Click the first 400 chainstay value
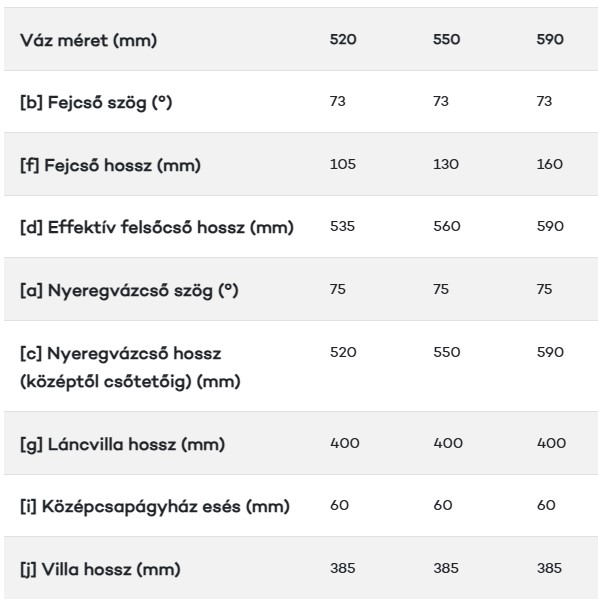 pyautogui.click(x=345, y=443)
